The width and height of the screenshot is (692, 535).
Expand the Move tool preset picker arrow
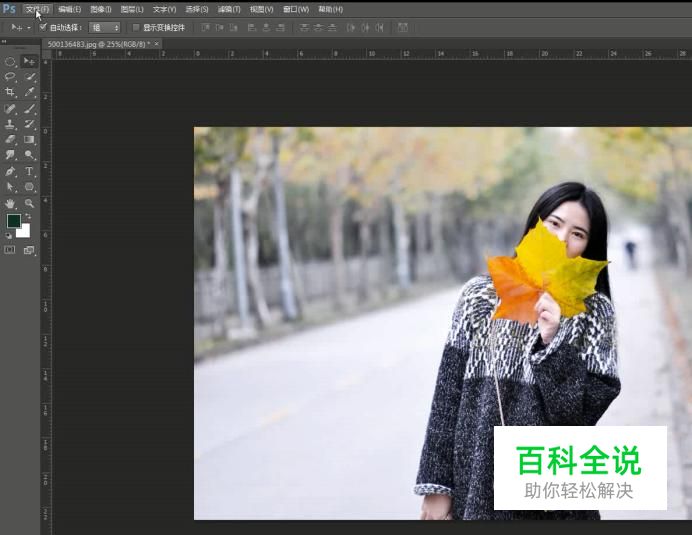click(x=29, y=27)
